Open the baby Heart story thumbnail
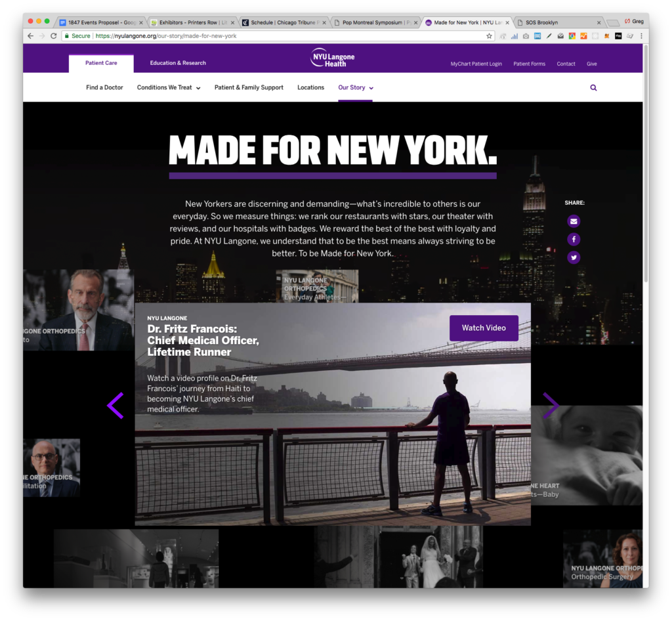 point(587,455)
